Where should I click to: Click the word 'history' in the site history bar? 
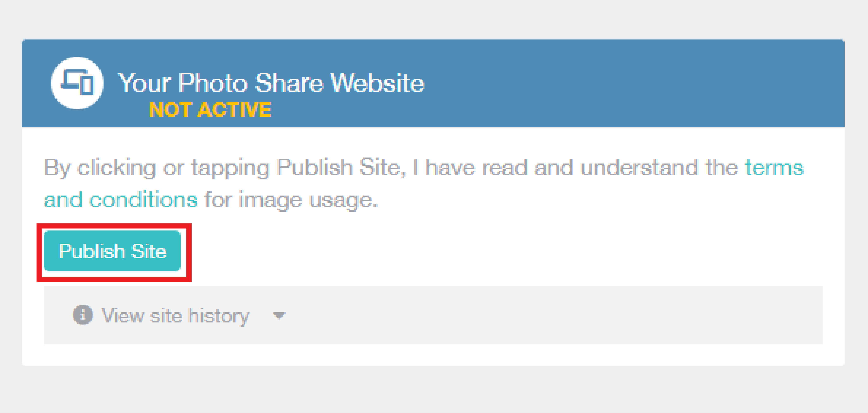tap(219, 316)
